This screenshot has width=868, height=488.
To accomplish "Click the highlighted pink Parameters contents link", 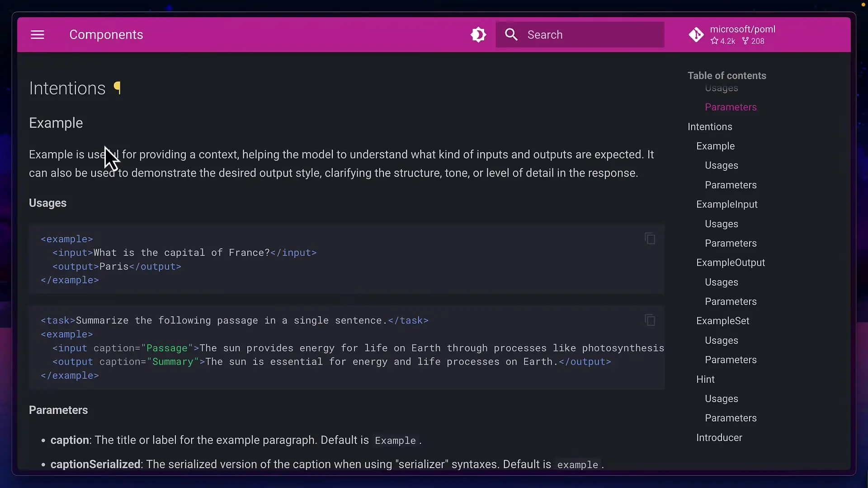I will (731, 108).
